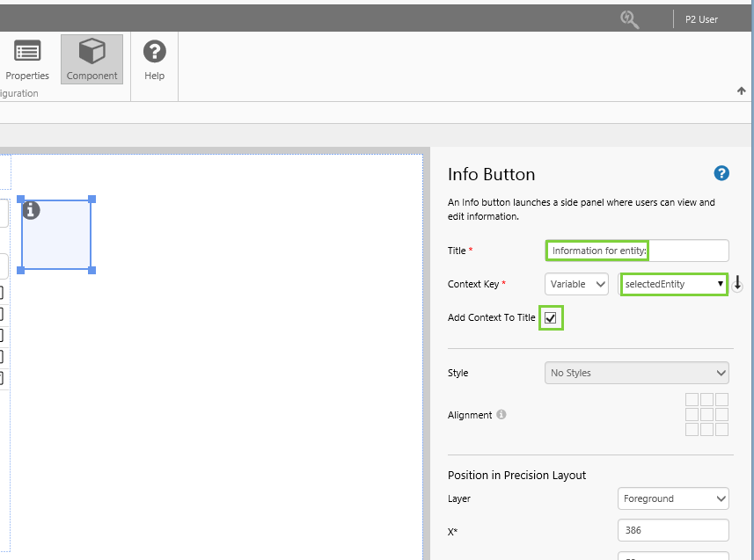The image size is (754, 560).
Task: Select the Component ribbon button
Action: tap(92, 60)
